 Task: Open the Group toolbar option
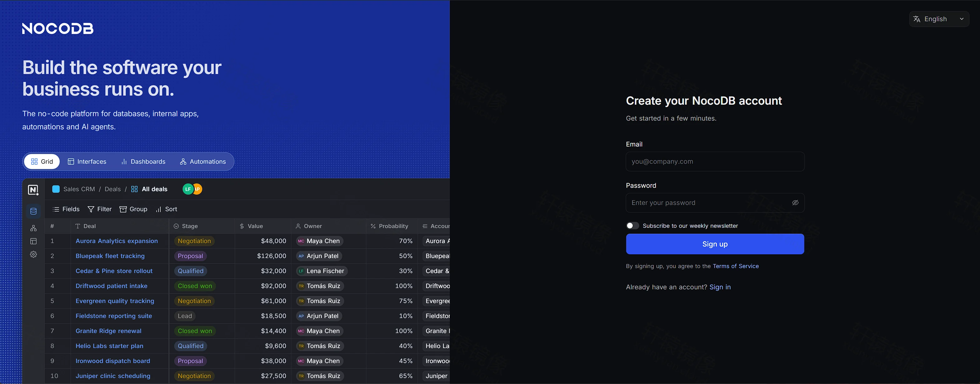[x=133, y=209]
